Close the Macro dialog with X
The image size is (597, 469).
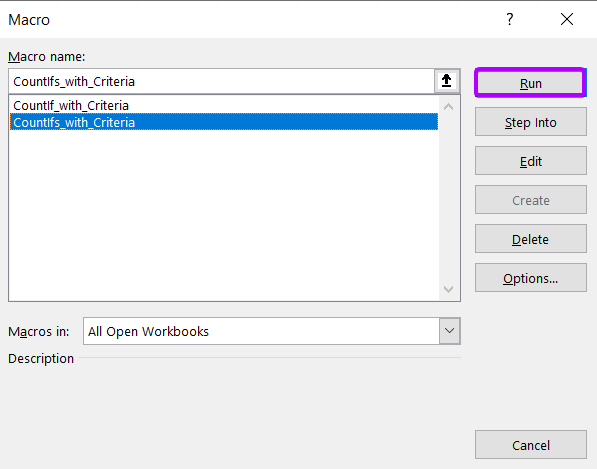(567, 19)
